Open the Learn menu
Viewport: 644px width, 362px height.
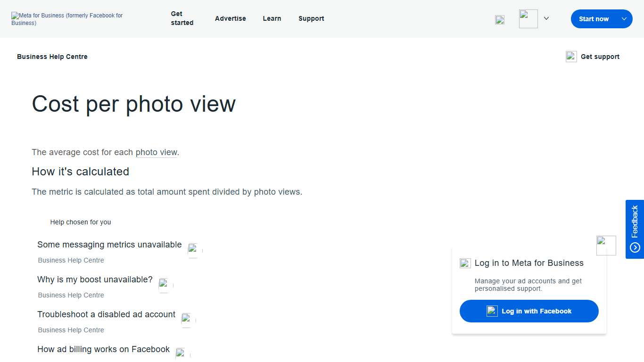(272, 18)
